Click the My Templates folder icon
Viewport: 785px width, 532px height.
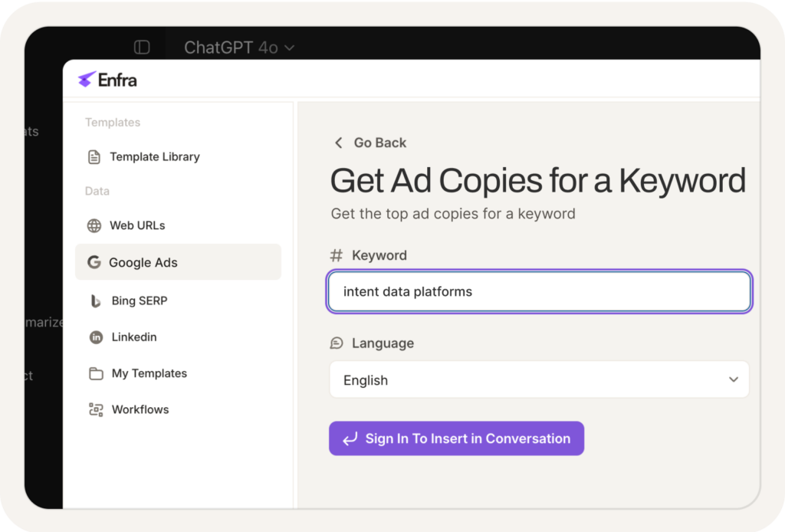click(x=96, y=373)
